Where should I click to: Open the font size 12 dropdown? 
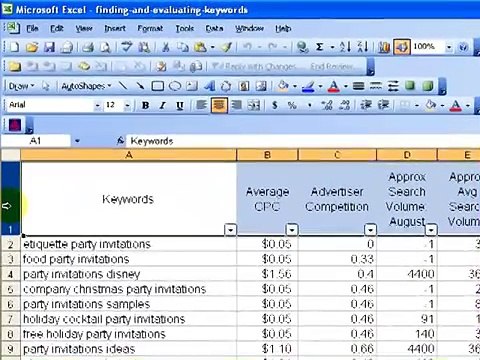pyautogui.click(x=127, y=106)
